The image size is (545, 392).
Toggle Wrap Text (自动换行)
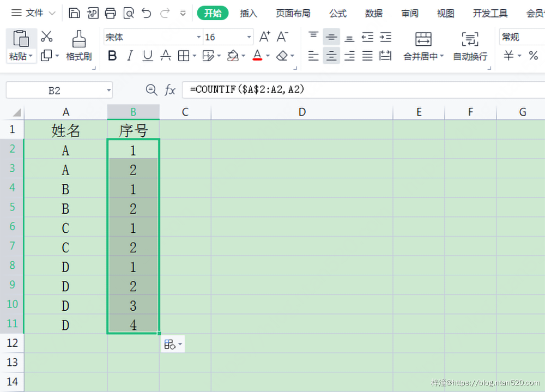click(x=470, y=46)
